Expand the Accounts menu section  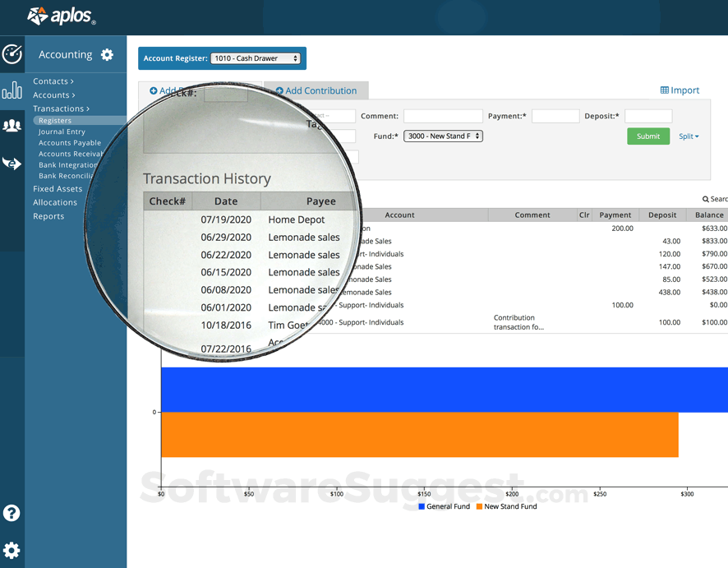[54, 95]
